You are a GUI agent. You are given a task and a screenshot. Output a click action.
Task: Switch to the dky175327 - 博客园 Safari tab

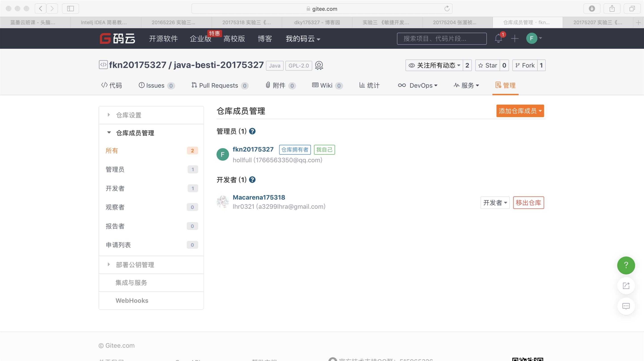[x=317, y=23]
